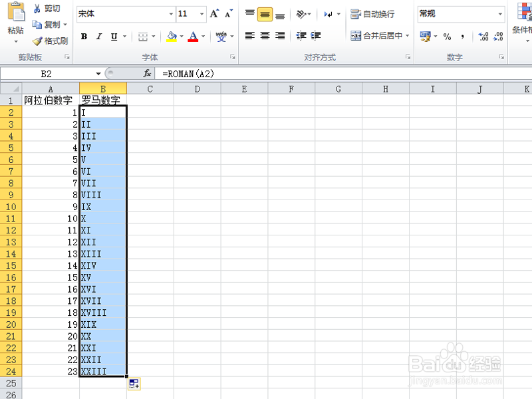Select cell B1 罗马数字
532x399 pixels.
tap(103, 100)
